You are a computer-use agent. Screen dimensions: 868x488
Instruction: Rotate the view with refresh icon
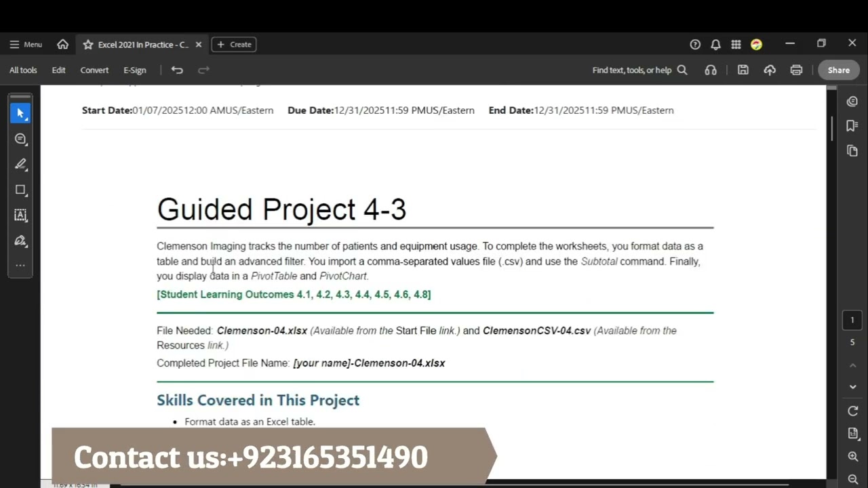[x=853, y=411]
